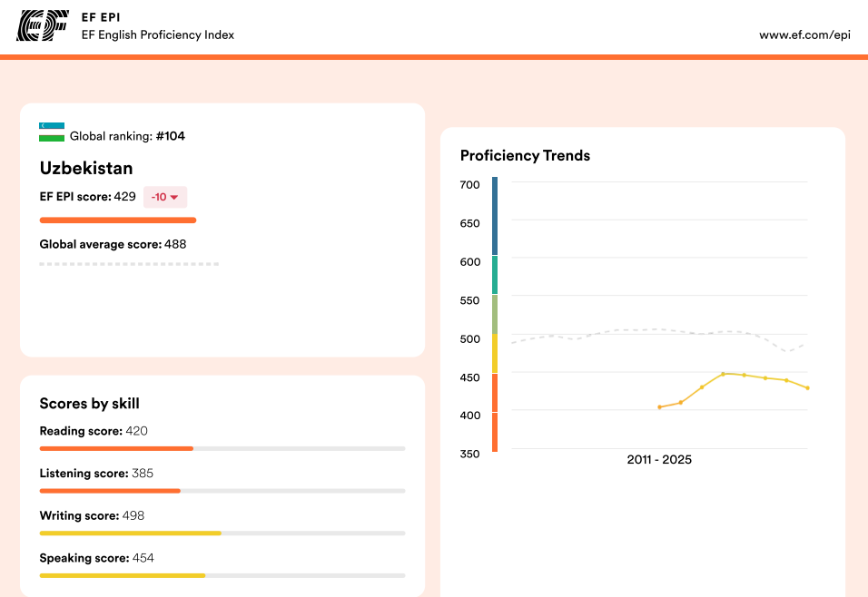Click the dashed global average score bar
Image resolution: width=868 pixels, height=597 pixels.
point(129,264)
